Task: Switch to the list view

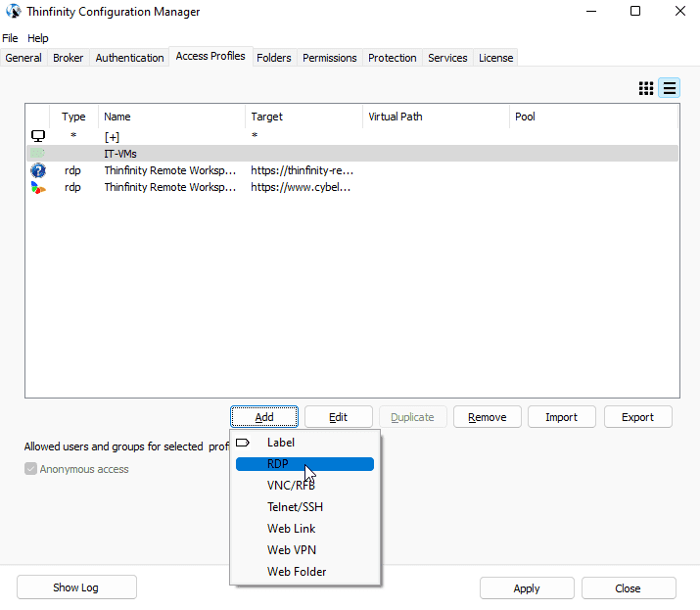Action: pos(670,88)
